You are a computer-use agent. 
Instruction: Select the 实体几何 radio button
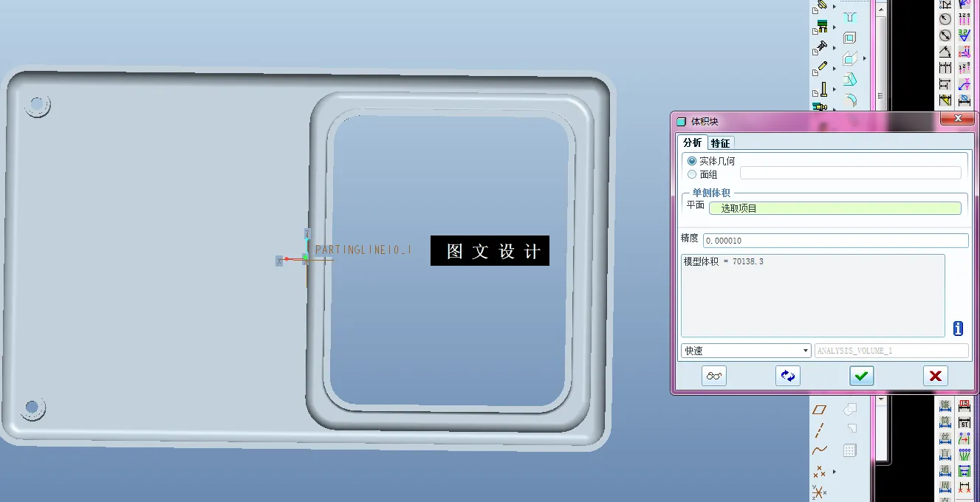(x=691, y=161)
